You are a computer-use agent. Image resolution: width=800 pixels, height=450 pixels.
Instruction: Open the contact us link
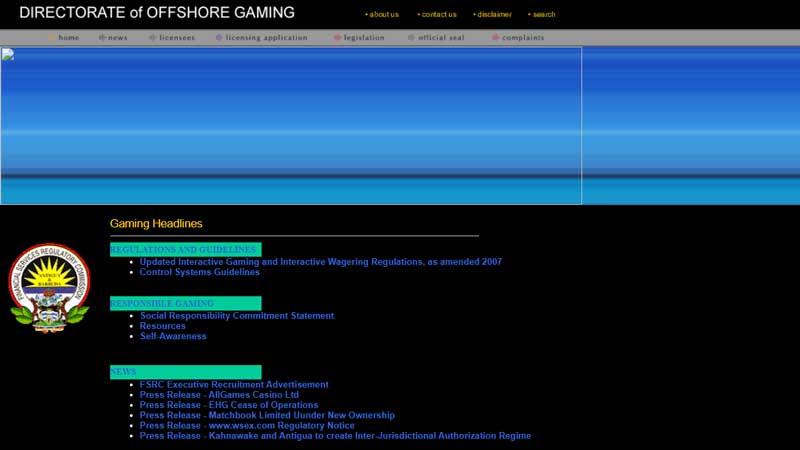tap(437, 14)
